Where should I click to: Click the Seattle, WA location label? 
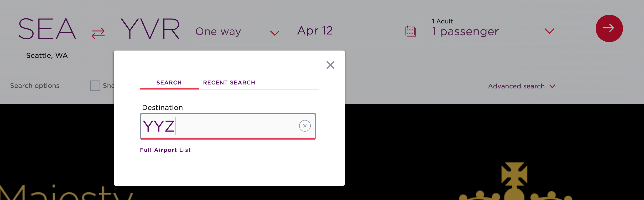point(47,56)
